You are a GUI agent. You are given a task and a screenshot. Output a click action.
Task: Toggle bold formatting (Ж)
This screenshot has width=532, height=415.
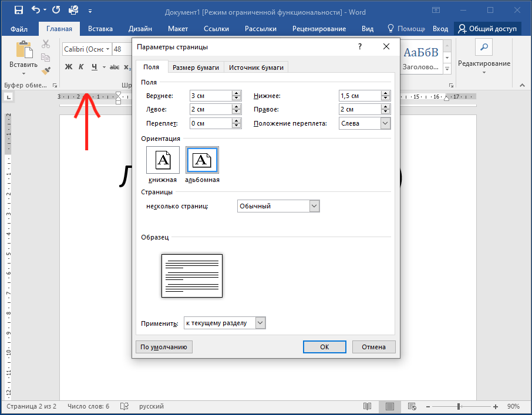[69, 67]
